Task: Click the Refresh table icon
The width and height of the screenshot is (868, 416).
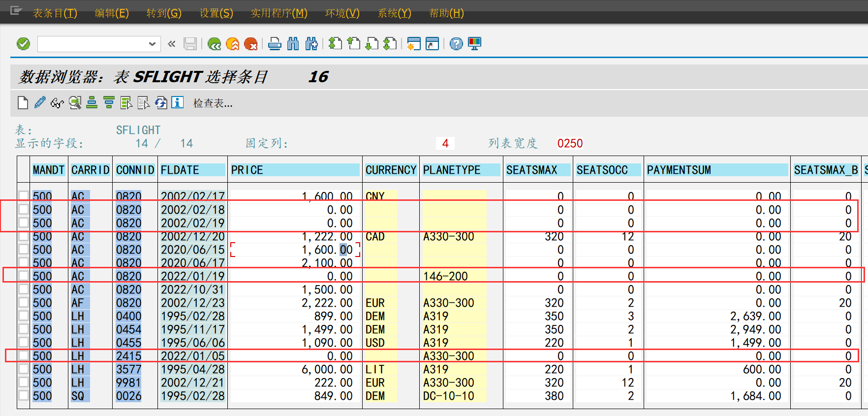Action: (x=161, y=102)
